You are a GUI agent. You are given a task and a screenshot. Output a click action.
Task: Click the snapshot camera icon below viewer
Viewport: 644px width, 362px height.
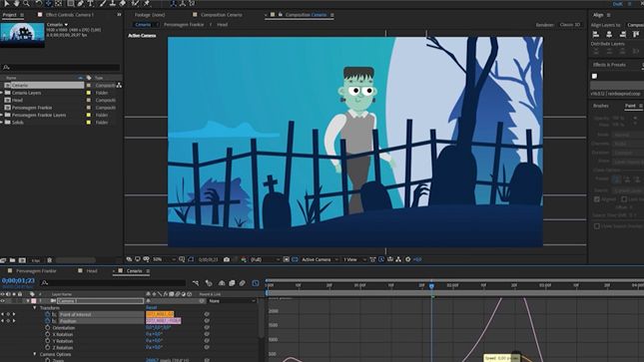tap(227, 259)
